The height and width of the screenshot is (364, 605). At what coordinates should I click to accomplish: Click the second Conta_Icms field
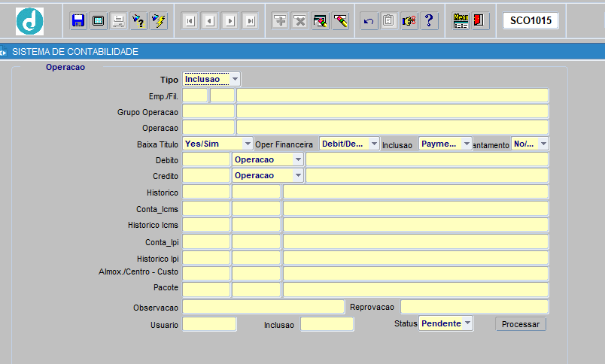tap(256, 208)
